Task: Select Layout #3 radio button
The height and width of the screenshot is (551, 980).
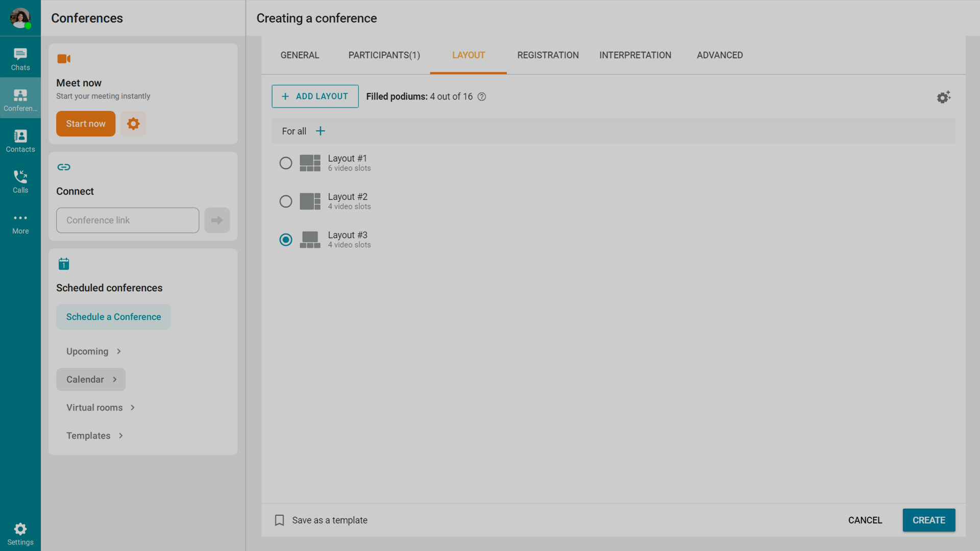Action: [x=286, y=240]
